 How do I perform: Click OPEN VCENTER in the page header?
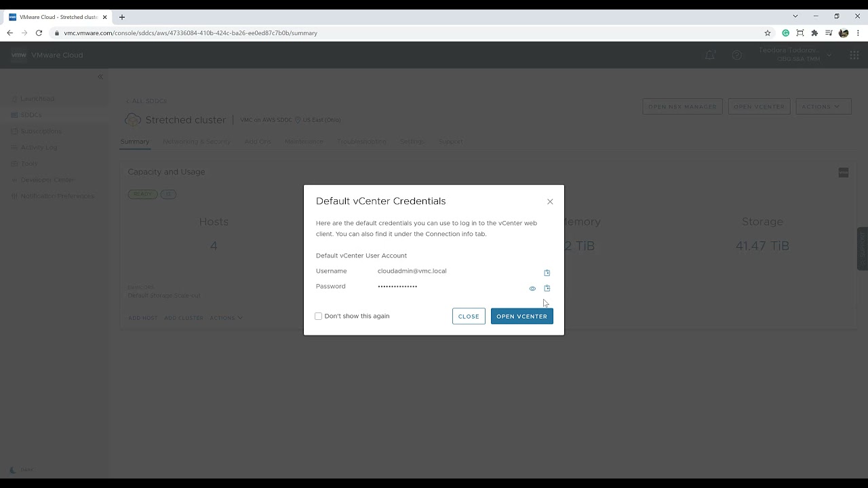pos(759,106)
